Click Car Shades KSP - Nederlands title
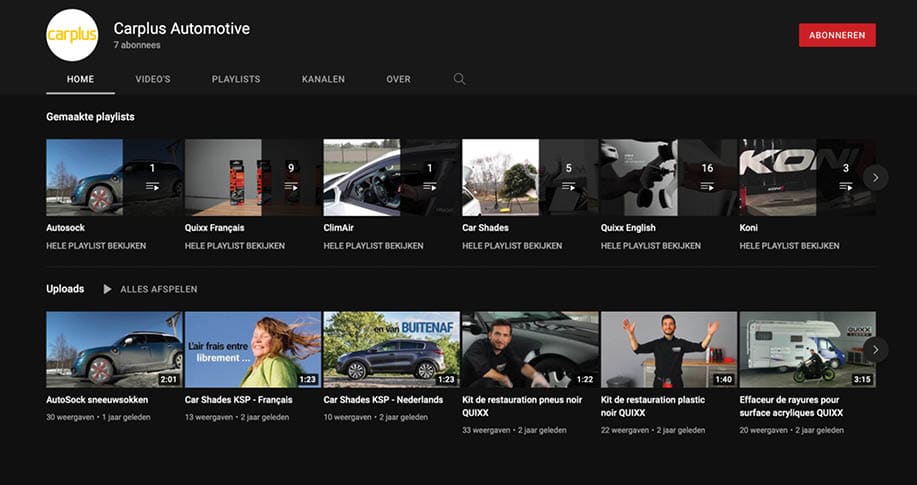 383,400
